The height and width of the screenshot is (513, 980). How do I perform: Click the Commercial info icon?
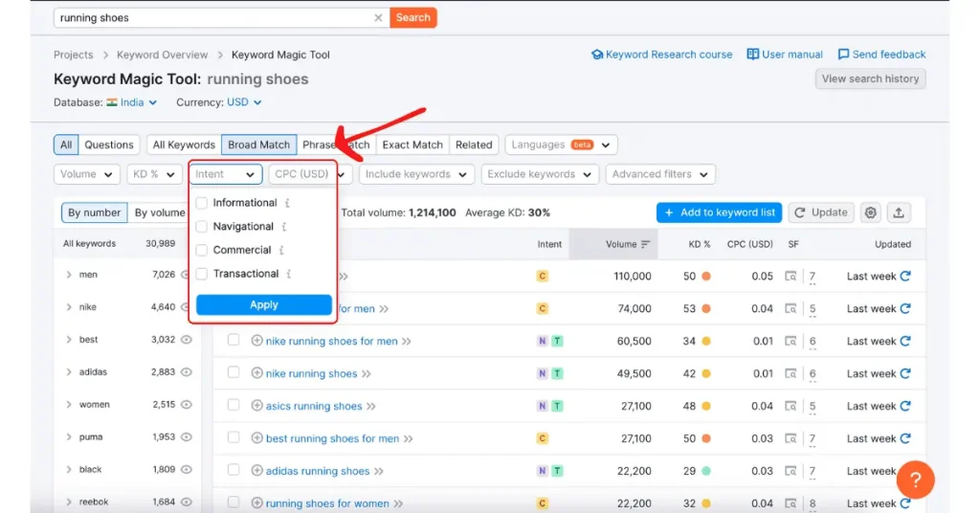282,251
